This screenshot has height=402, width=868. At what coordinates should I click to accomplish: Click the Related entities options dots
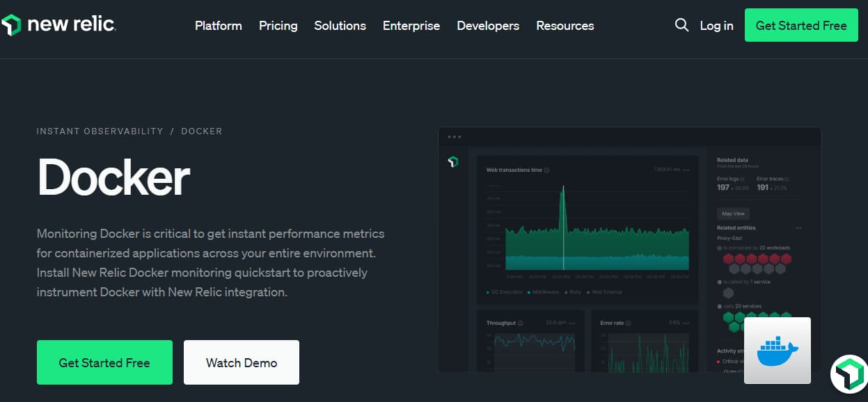pos(798,227)
